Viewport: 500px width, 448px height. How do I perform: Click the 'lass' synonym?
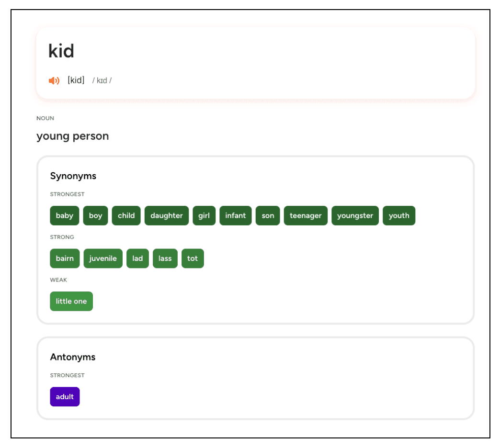[x=165, y=258]
